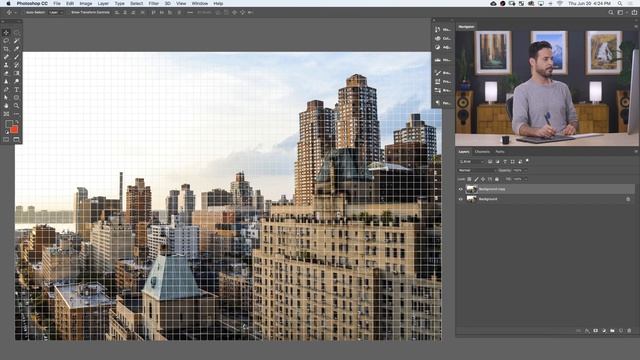Screen dimensions: 640x360
Task: Open the View menu
Action: (x=181, y=3)
